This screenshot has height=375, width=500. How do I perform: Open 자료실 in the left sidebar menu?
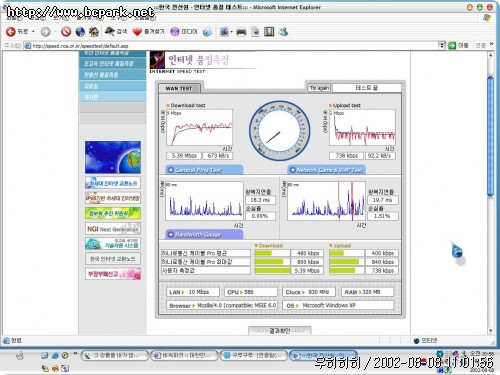pos(112,86)
